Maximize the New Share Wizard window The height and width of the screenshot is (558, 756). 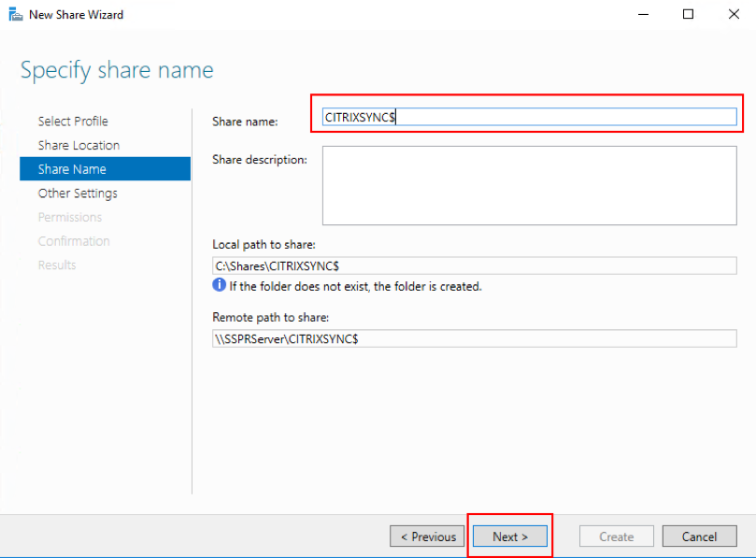pos(688,15)
